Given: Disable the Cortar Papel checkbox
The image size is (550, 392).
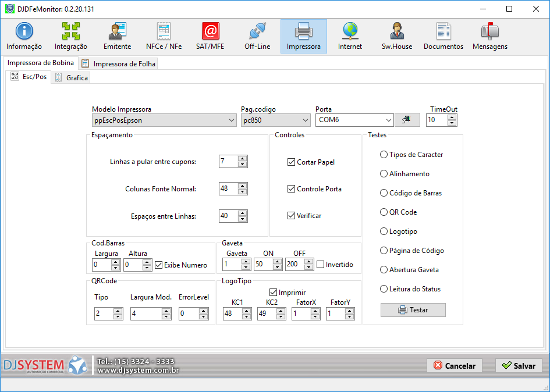Looking at the screenshot, I should (292, 162).
